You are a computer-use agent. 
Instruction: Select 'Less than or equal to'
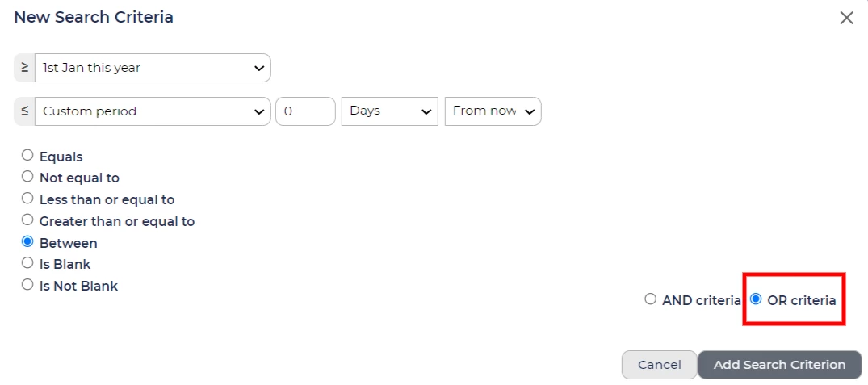28,199
